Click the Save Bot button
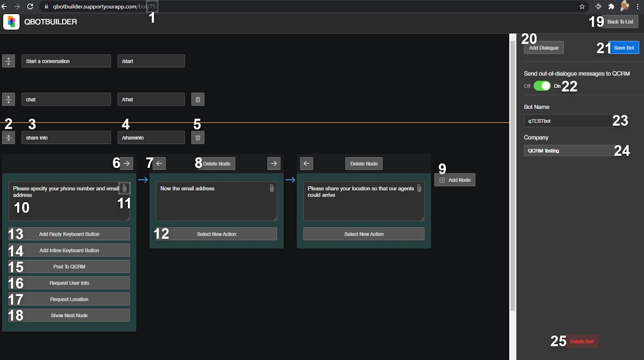This screenshot has width=644, height=360. click(x=624, y=48)
